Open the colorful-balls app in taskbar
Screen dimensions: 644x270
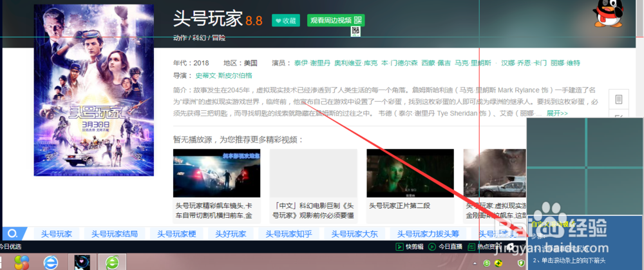click(x=22, y=262)
